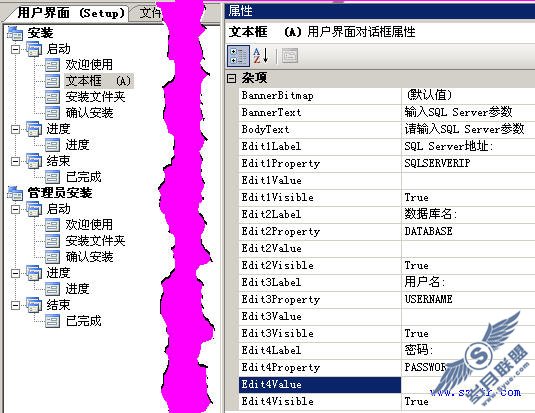Select 安装文件夹 under the first 启动
535x413 pixels.
tap(95, 97)
